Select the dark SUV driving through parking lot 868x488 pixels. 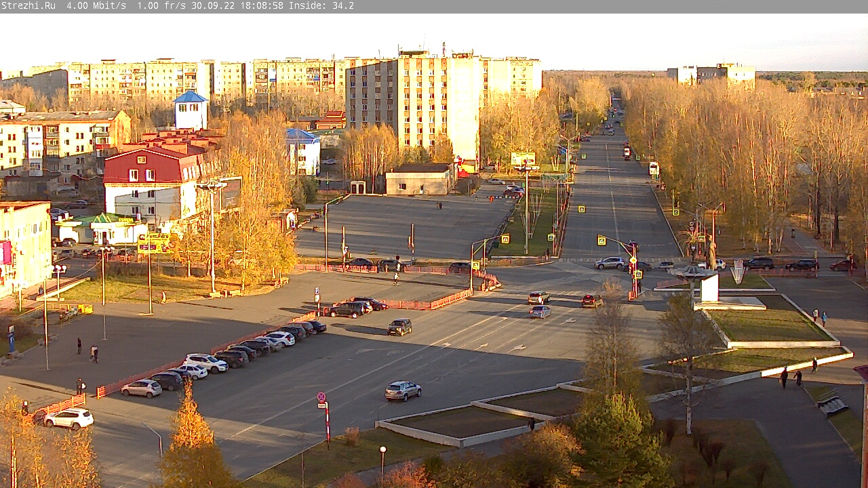click(x=399, y=327)
